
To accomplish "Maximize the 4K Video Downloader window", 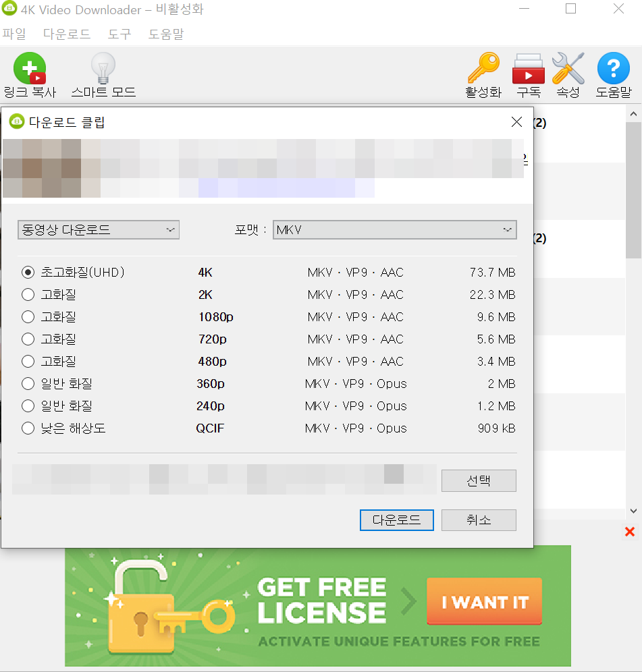I will tap(571, 8).
